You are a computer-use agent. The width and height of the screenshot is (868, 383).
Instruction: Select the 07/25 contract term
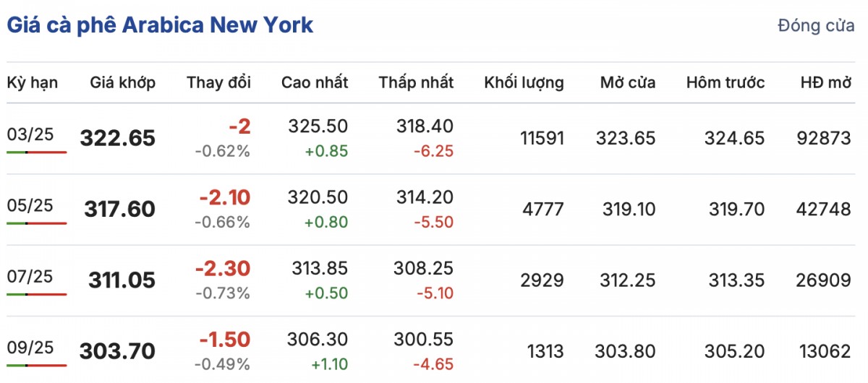pyautogui.click(x=30, y=276)
